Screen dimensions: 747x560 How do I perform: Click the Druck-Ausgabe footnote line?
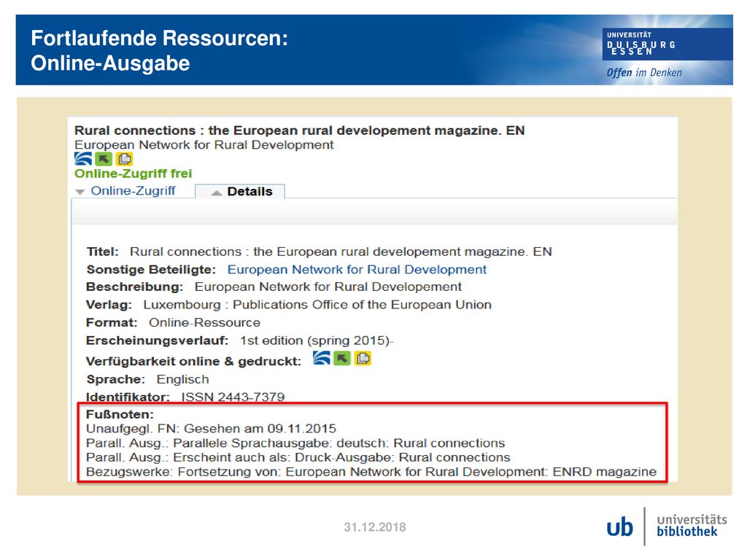pos(298,457)
